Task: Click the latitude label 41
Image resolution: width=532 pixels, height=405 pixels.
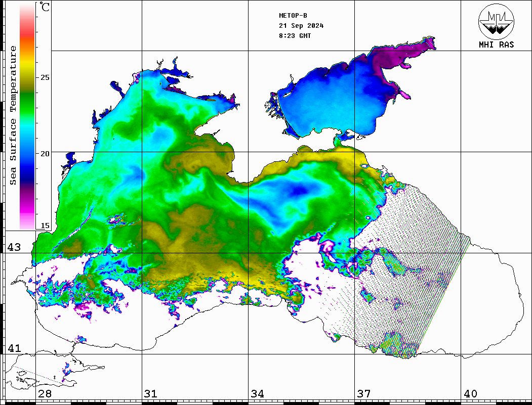Action: click(14, 348)
